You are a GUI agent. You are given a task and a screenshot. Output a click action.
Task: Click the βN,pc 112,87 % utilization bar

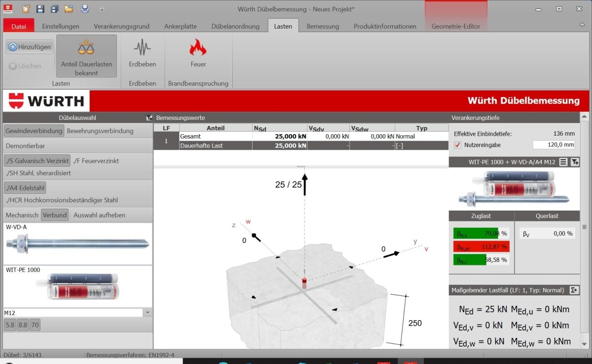pos(481,247)
